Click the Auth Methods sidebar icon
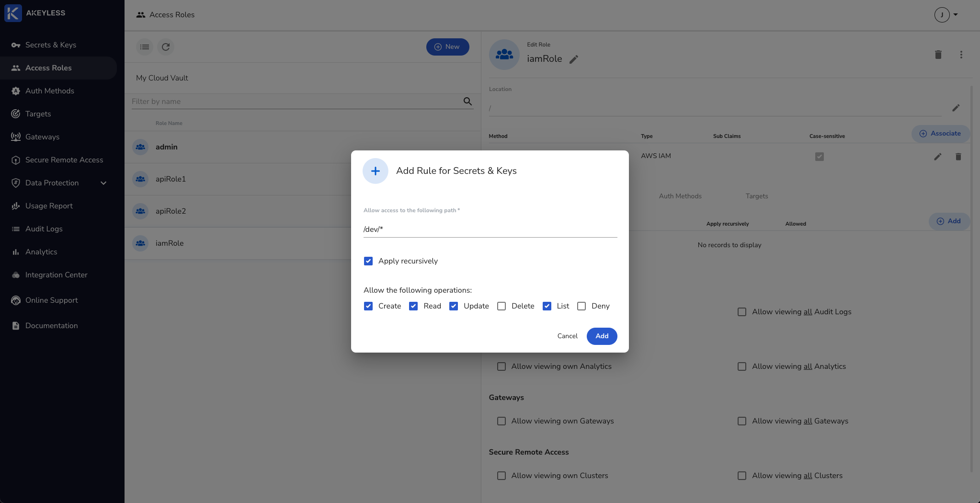Image resolution: width=980 pixels, height=503 pixels. coord(16,91)
